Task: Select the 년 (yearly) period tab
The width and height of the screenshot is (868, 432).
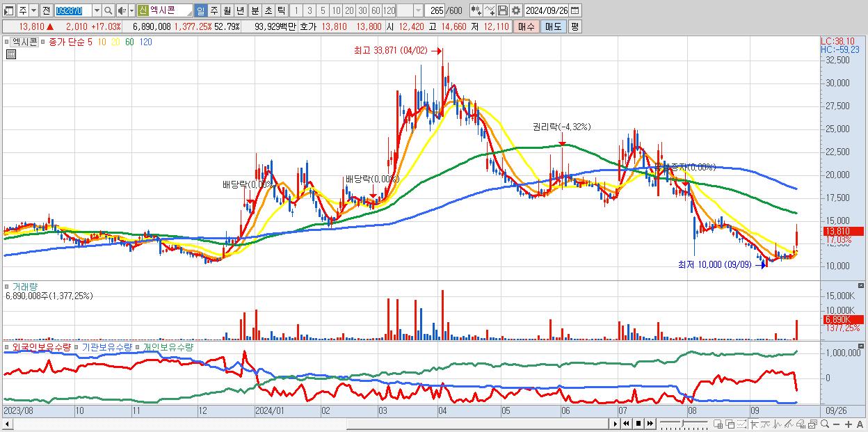Action: 240,10
